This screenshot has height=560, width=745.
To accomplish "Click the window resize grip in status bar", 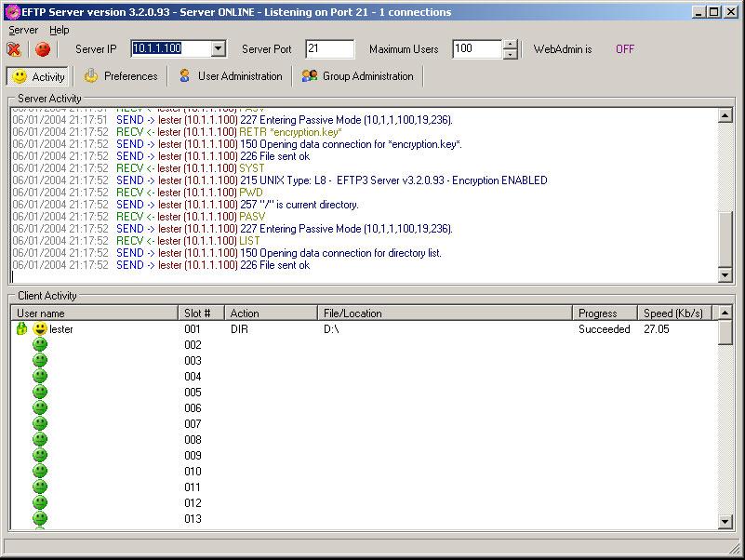I will click(735, 549).
